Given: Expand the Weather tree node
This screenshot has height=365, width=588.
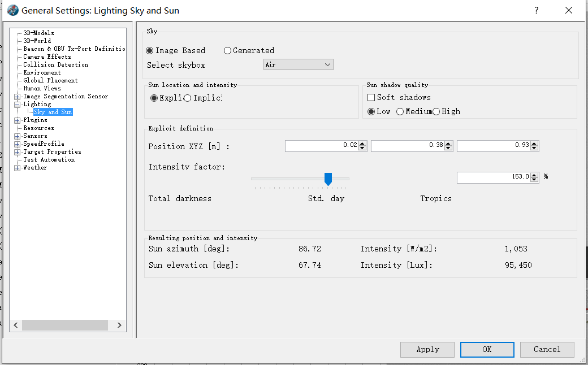Looking at the screenshot, I should pos(18,168).
